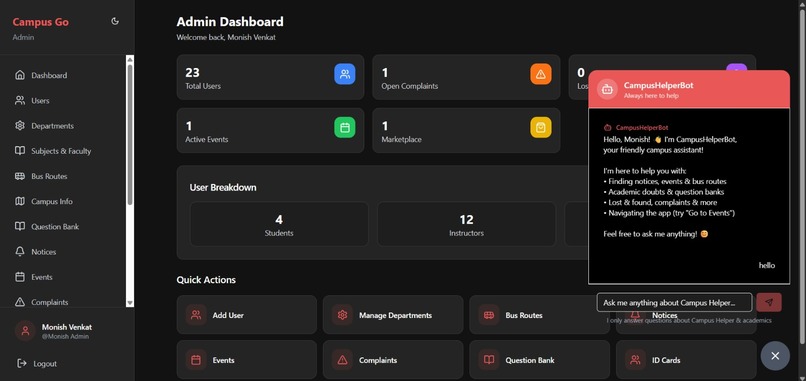Click the Departments gear icon in sidebar
This screenshot has width=806, height=381.
pos(20,125)
